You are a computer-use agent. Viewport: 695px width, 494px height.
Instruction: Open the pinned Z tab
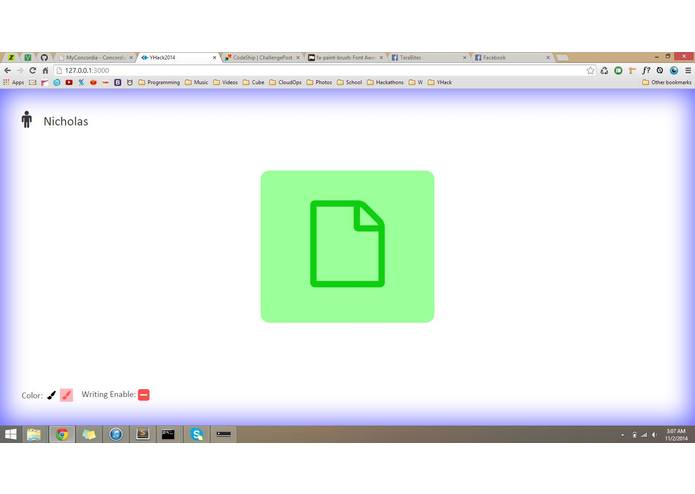(x=11, y=58)
